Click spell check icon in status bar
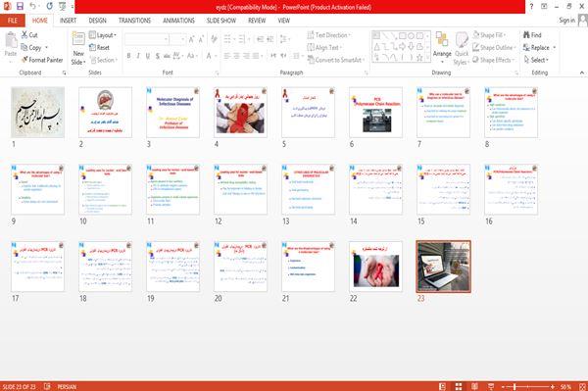The image size is (588, 391). [x=47, y=386]
